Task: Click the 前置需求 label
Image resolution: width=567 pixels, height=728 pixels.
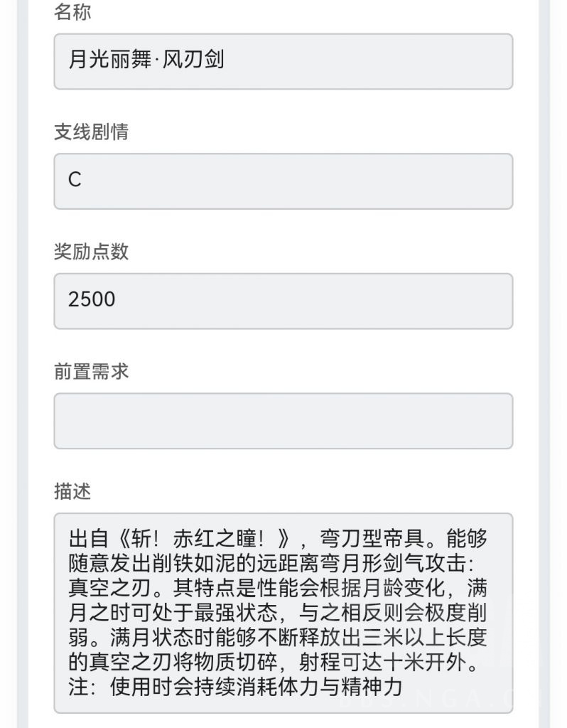Action: pos(91,371)
